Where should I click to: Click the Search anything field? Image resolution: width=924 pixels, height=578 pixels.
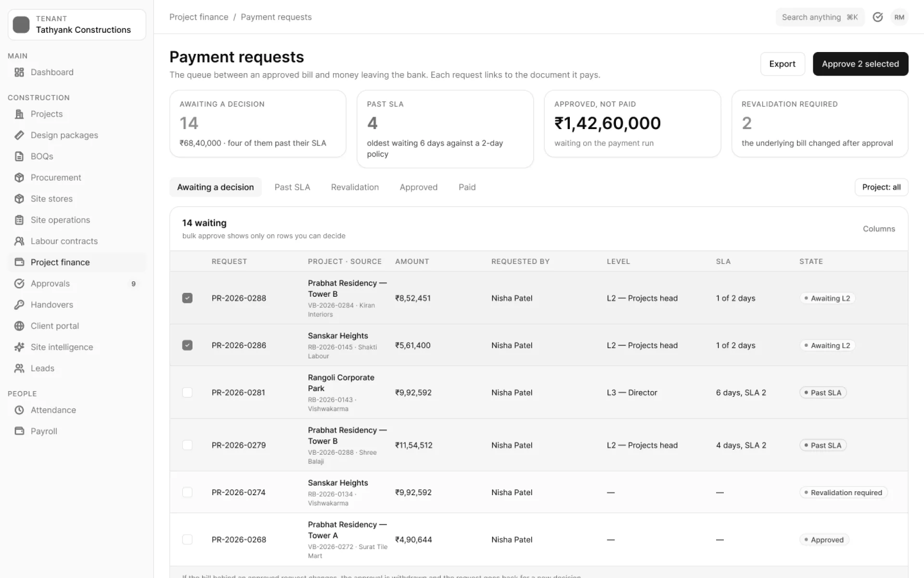(x=820, y=17)
